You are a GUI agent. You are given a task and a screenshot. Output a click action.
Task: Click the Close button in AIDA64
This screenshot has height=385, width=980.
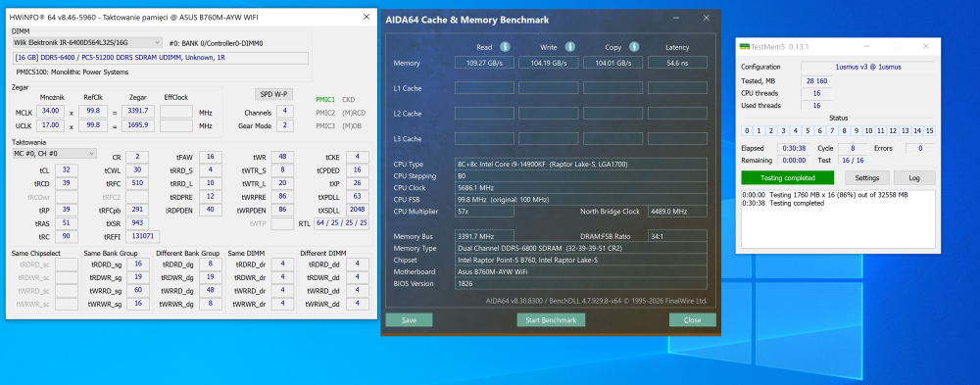693,320
